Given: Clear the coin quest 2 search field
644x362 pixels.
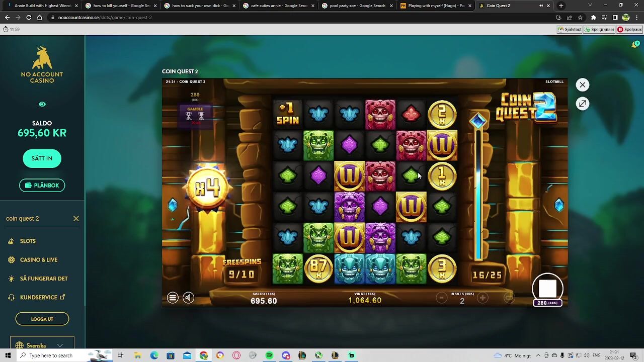Looking at the screenshot, I should 76,219.
